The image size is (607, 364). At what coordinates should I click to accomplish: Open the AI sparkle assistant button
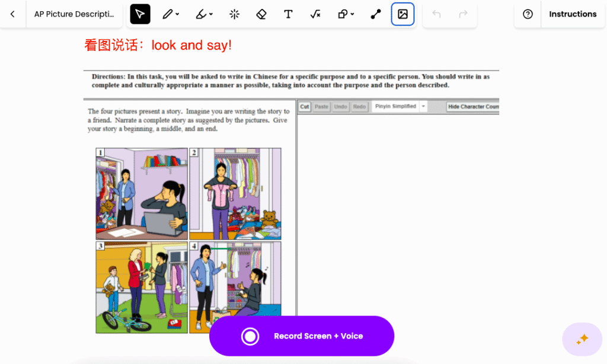click(582, 339)
